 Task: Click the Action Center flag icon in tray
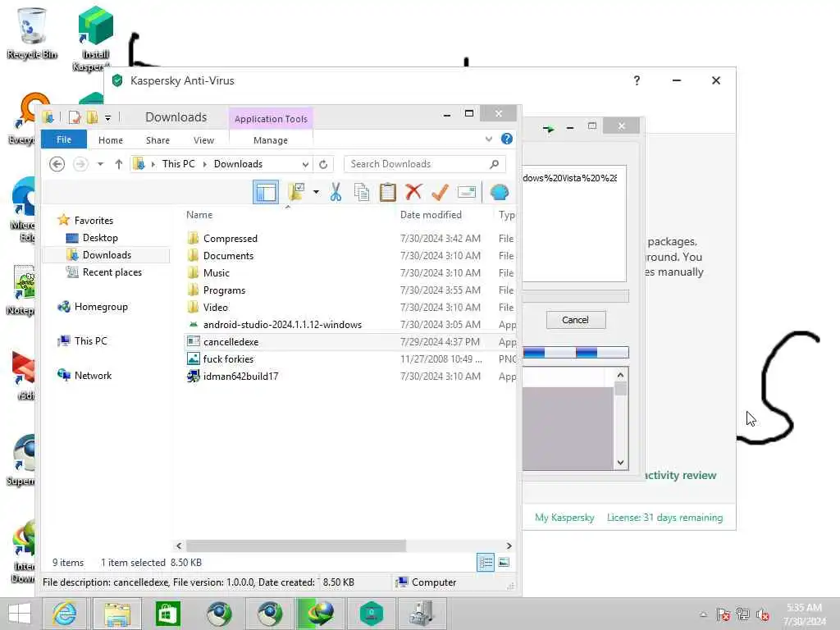click(x=723, y=614)
